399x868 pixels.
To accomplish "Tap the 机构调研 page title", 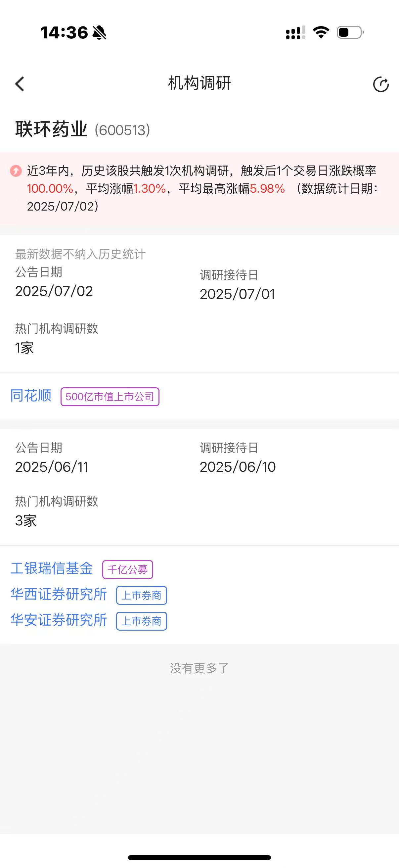I will (x=199, y=83).
